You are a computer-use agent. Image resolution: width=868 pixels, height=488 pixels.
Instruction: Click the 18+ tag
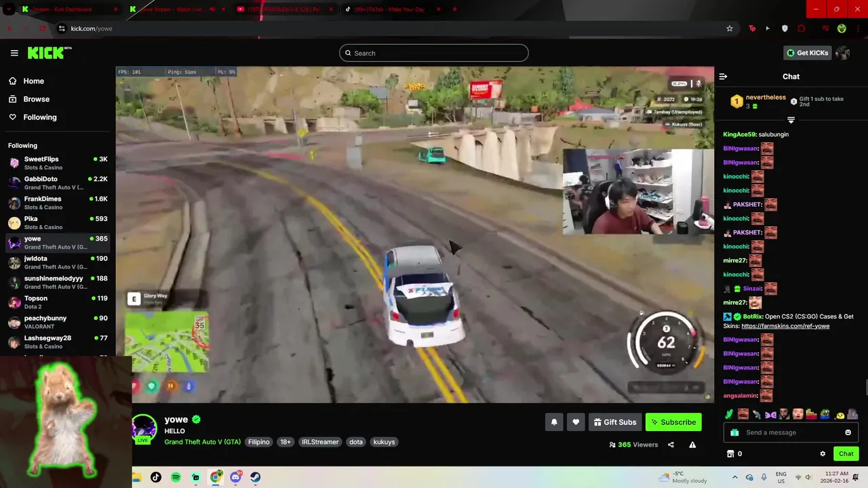click(285, 442)
